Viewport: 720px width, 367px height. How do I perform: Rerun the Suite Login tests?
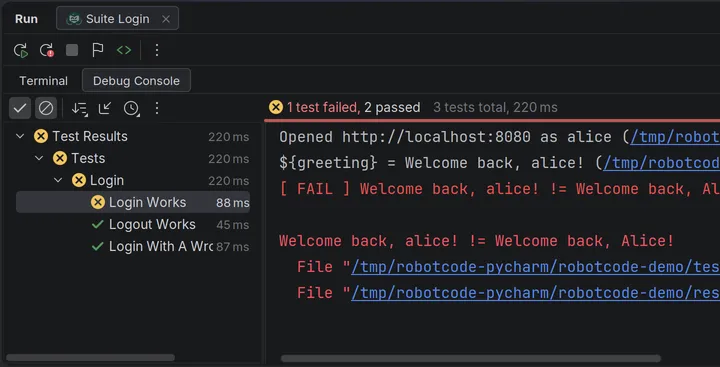click(21, 50)
